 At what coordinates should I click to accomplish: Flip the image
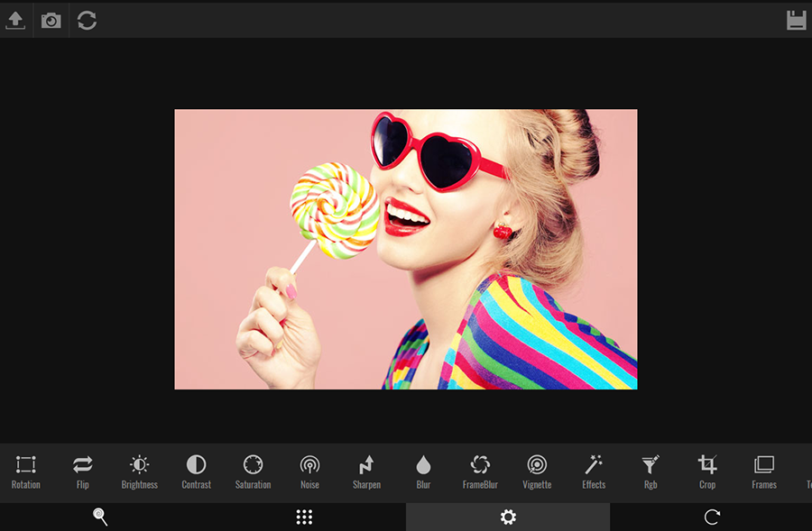pyautogui.click(x=82, y=469)
